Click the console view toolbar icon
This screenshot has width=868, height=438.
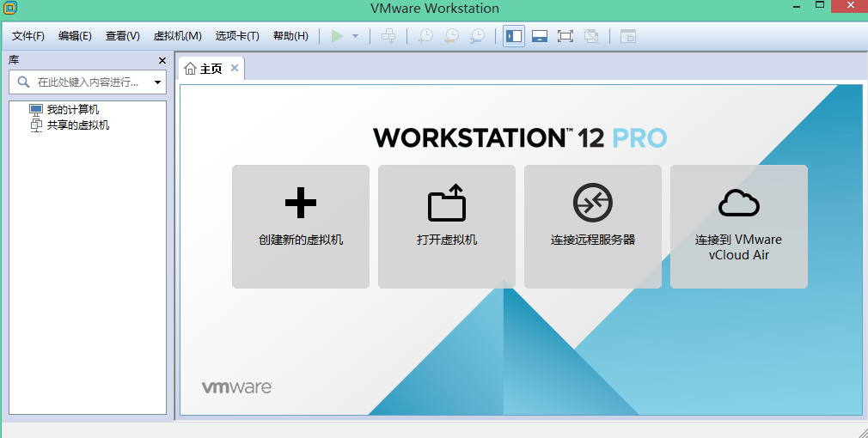tap(627, 36)
